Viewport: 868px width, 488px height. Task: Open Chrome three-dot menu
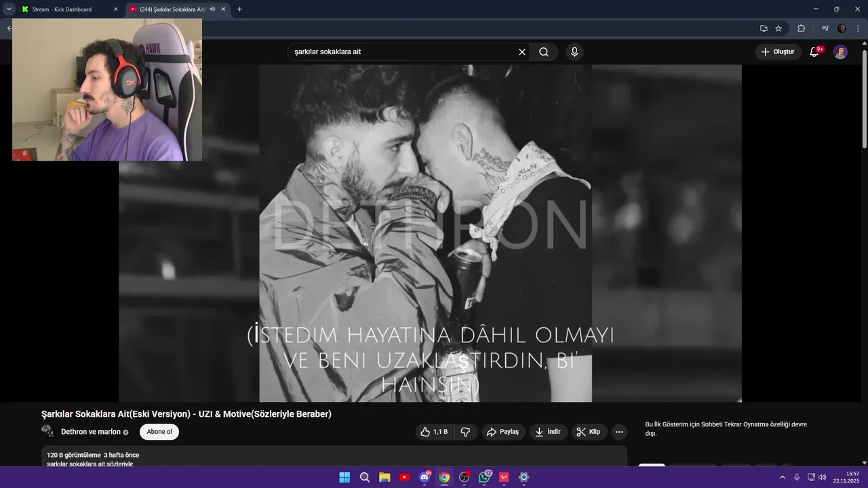[x=858, y=28]
